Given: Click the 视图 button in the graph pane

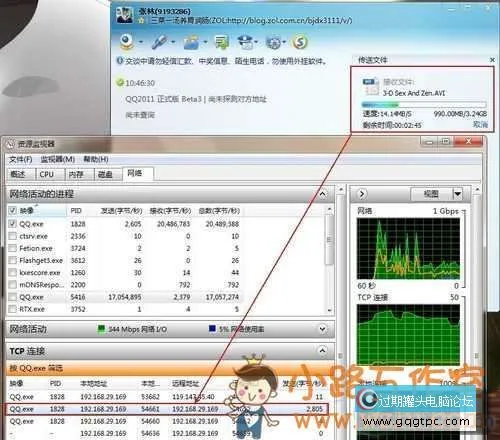Looking at the screenshot, I should click(431, 194).
